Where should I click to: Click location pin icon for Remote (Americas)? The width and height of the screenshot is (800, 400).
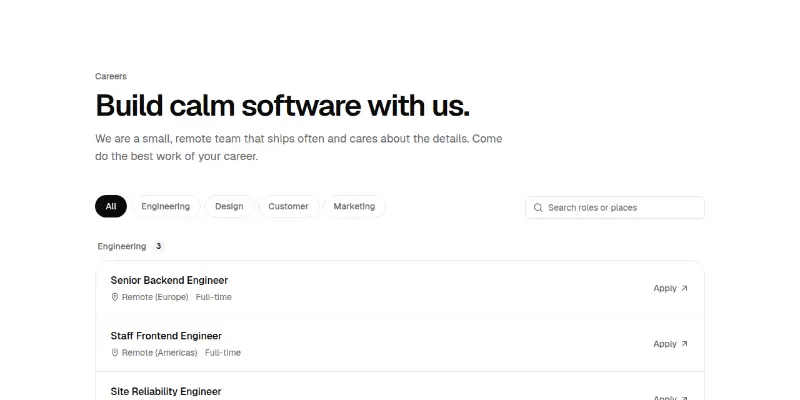(x=115, y=353)
